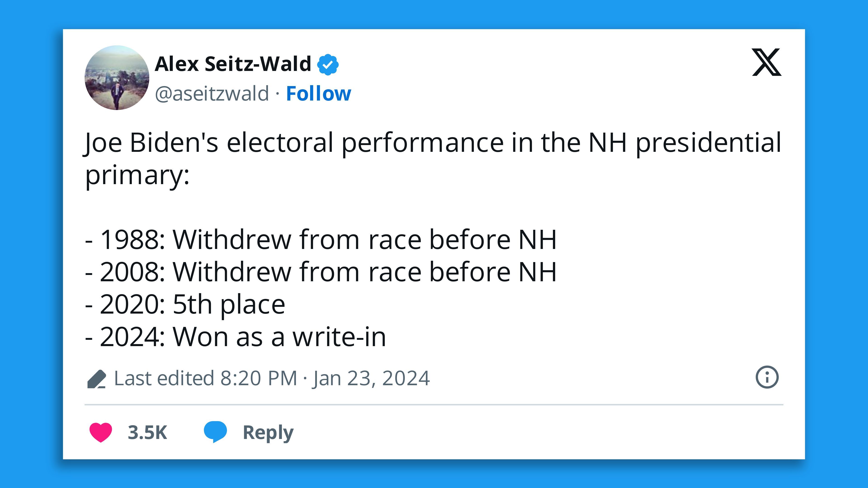Click the pencil edit-history icon

click(96, 379)
